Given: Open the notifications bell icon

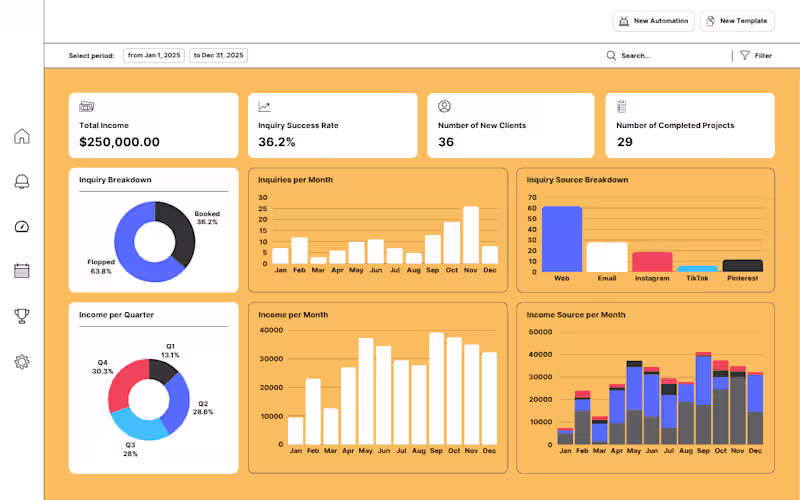Looking at the screenshot, I should [x=21, y=181].
